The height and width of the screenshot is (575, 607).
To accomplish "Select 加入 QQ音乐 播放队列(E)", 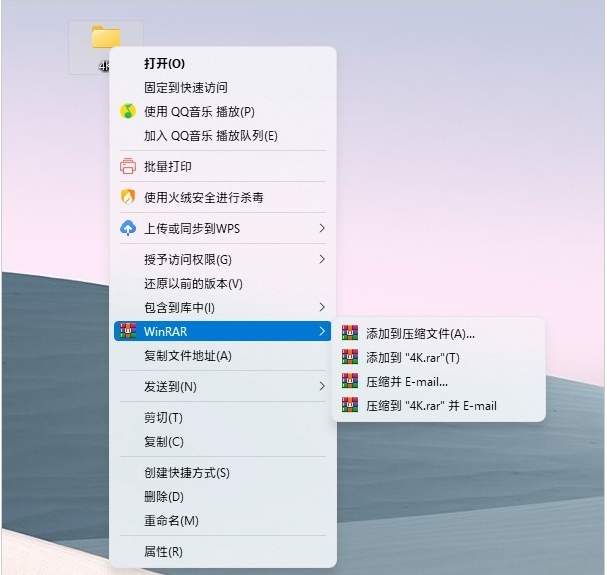I will click(x=223, y=136).
